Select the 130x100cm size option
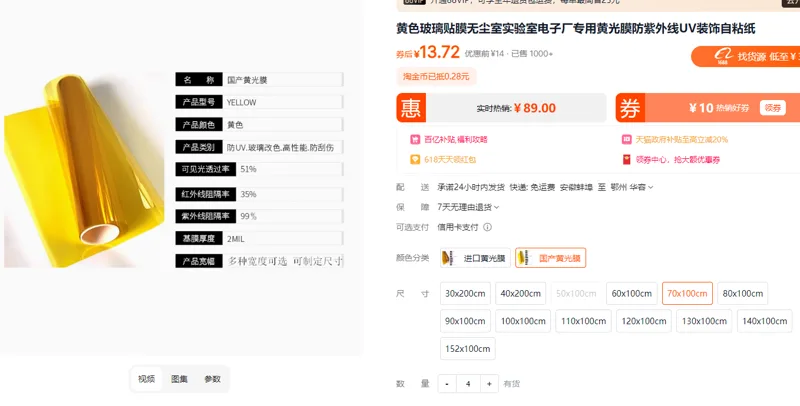Screen dimensions: 800x406 click(x=704, y=321)
